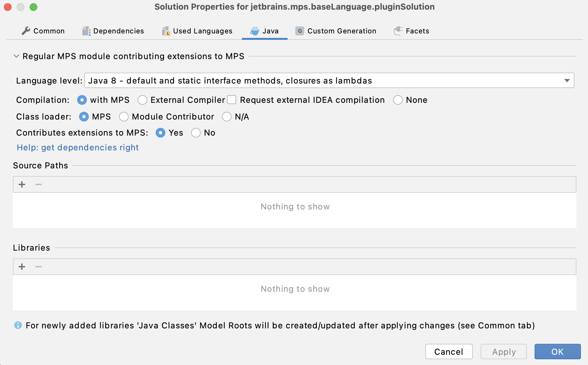
Task: Enable Request external IDEA compilation
Action: pos(232,100)
